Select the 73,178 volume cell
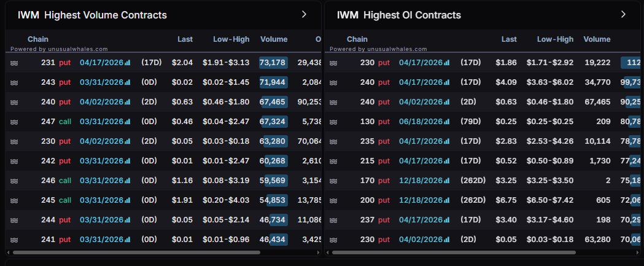This screenshot has height=266, width=644. [273, 63]
